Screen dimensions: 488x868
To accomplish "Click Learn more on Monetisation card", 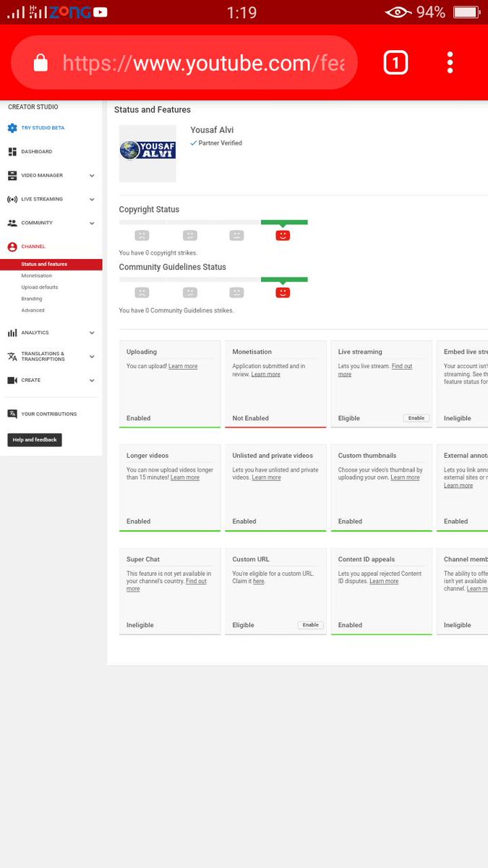I will tap(266, 374).
